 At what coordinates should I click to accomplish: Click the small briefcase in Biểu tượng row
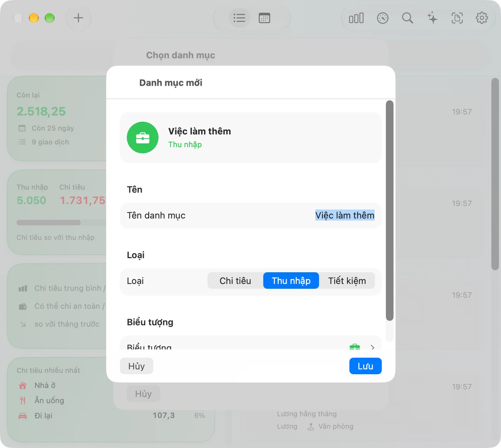(x=355, y=346)
